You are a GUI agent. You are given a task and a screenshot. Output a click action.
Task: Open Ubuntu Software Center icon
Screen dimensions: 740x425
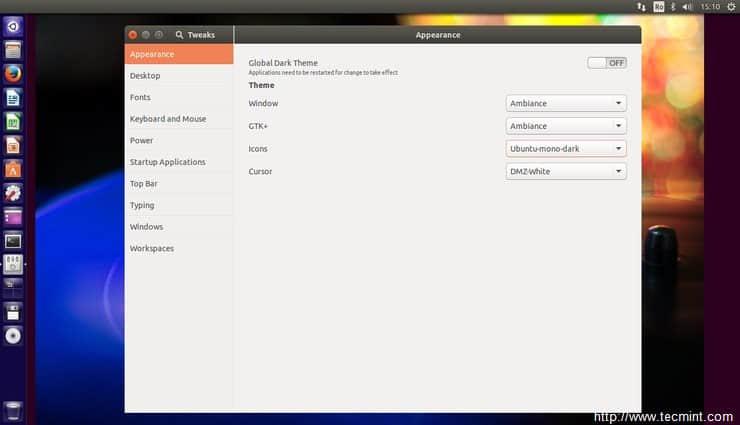point(13,169)
